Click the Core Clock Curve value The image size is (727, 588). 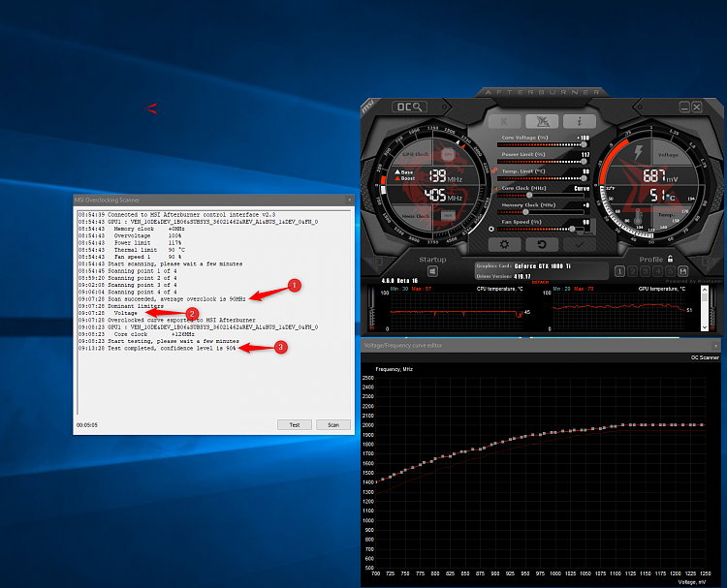click(582, 189)
